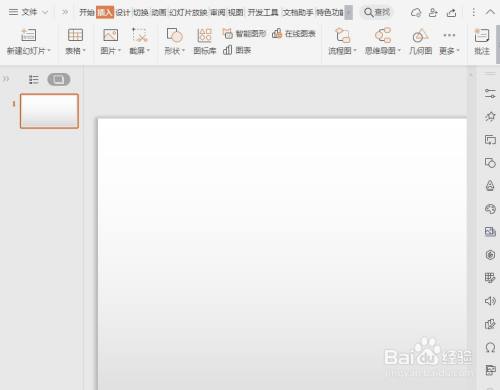Open the grid edit icon in right sidebar
The image size is (500, 390).
coord(490,278)
